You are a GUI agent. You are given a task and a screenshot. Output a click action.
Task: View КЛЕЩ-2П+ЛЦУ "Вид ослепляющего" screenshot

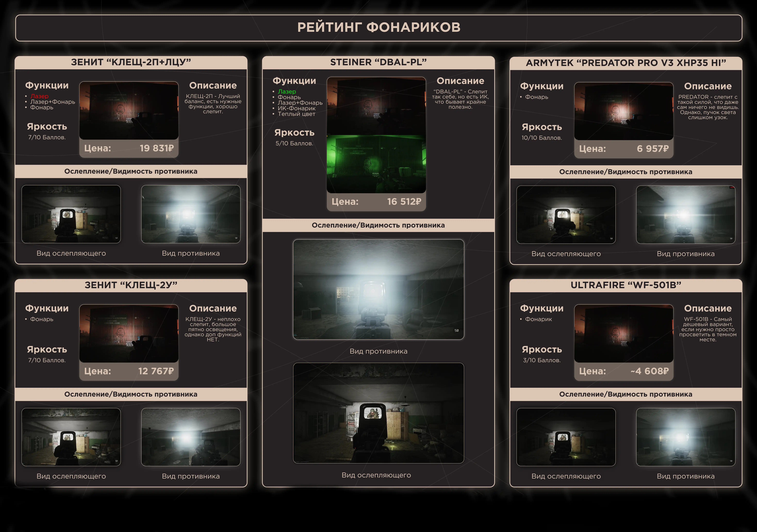coord(71,214)
